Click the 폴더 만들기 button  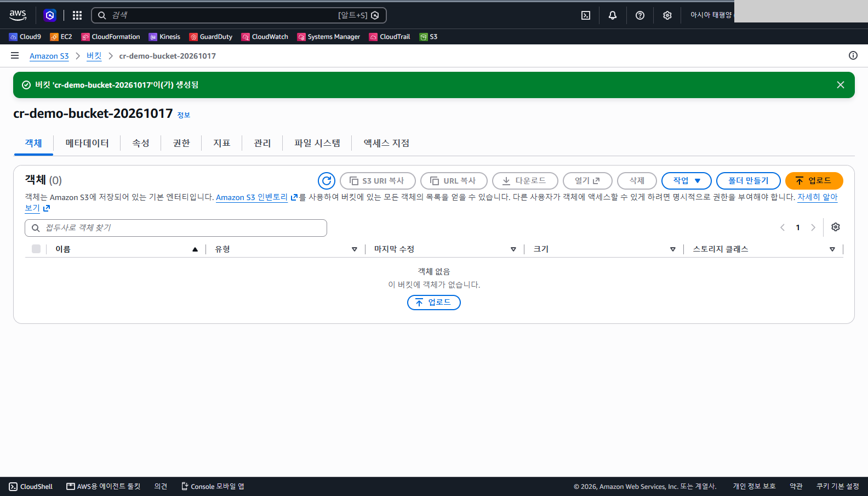point(749,181)
